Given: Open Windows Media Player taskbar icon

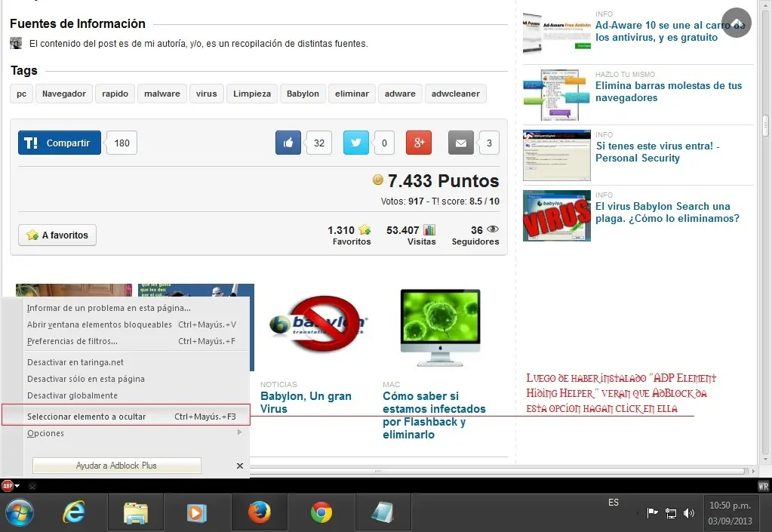Looking at the screenshot, I should click(196, 513).
